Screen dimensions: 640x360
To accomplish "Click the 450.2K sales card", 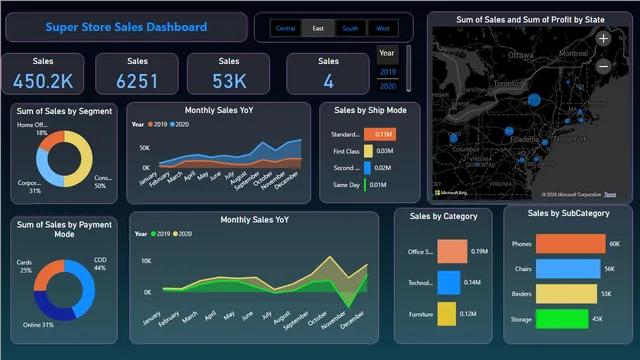I will (x=43, y=74).
